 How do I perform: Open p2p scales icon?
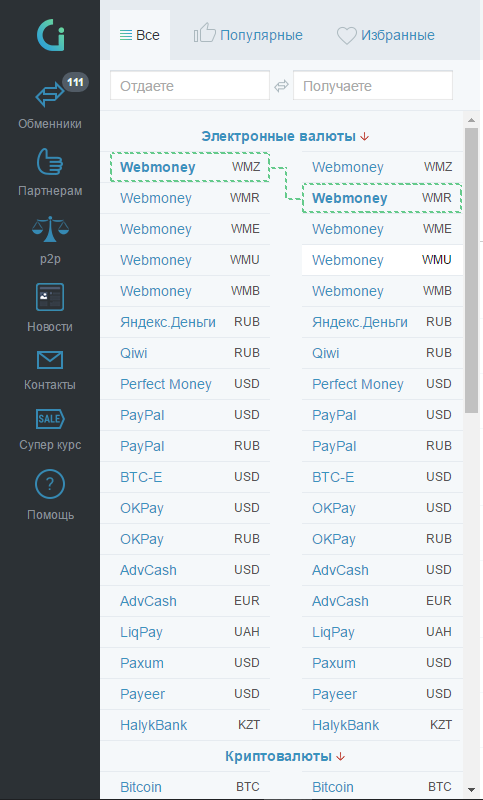pyautogui.click(x=50, y=229)
